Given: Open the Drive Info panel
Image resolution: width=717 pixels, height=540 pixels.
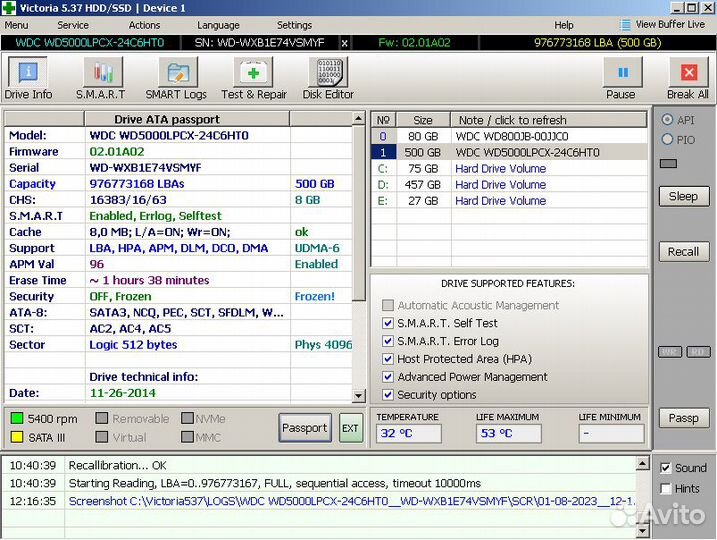Looking at the screenshot, I should 28,79.
